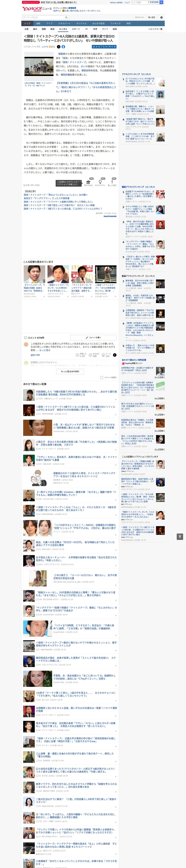186x868 pixels.
Task: Open the main article group photo thumbnail
Action: (39, 66)
